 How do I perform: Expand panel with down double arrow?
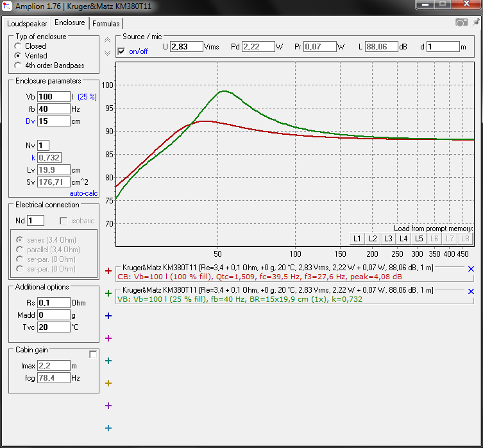pyautogui.click(x=108, y=53)
